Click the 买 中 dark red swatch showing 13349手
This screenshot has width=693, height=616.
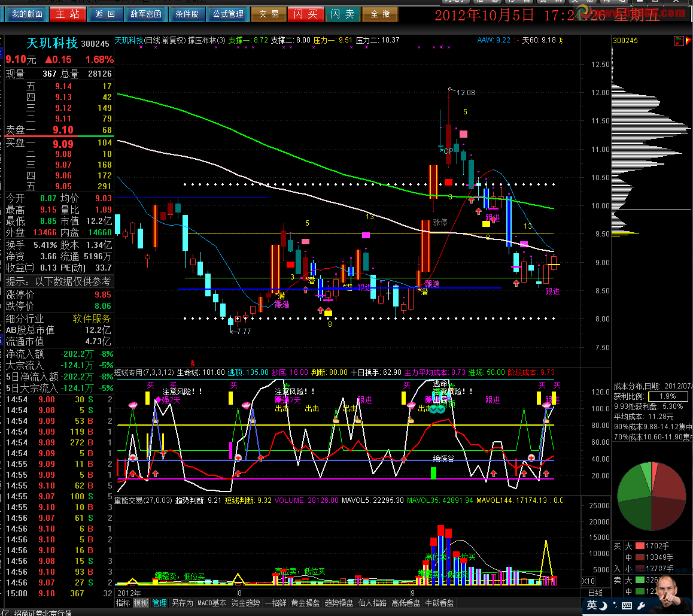pyautogui.click(x=640, y=557)
